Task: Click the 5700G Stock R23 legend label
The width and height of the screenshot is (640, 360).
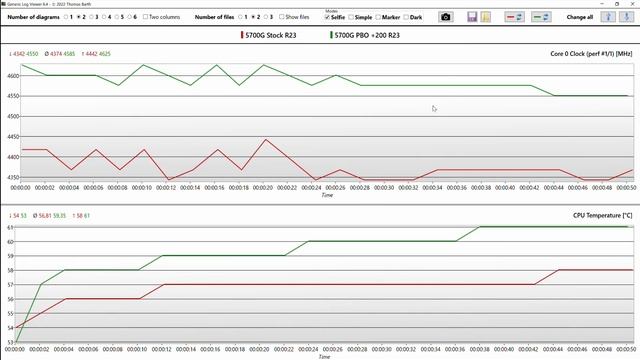Action: 271,35
